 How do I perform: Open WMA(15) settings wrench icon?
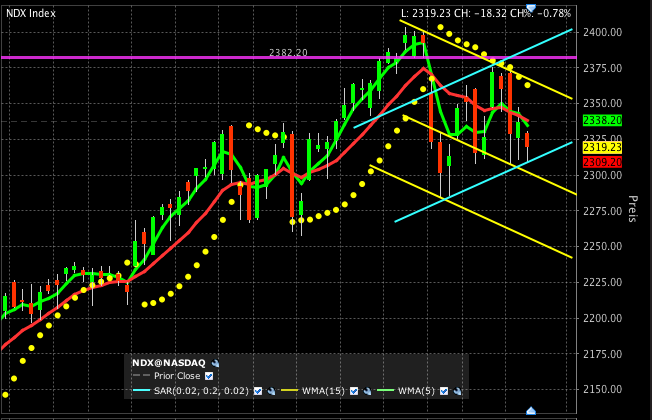[368, 391]
